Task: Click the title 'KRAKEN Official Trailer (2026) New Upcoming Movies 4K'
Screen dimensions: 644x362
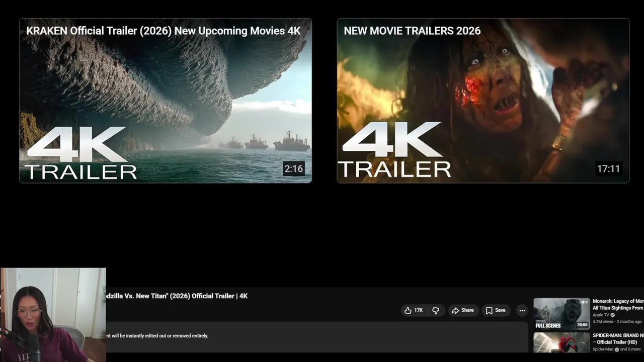Action: tap(163, 31)
